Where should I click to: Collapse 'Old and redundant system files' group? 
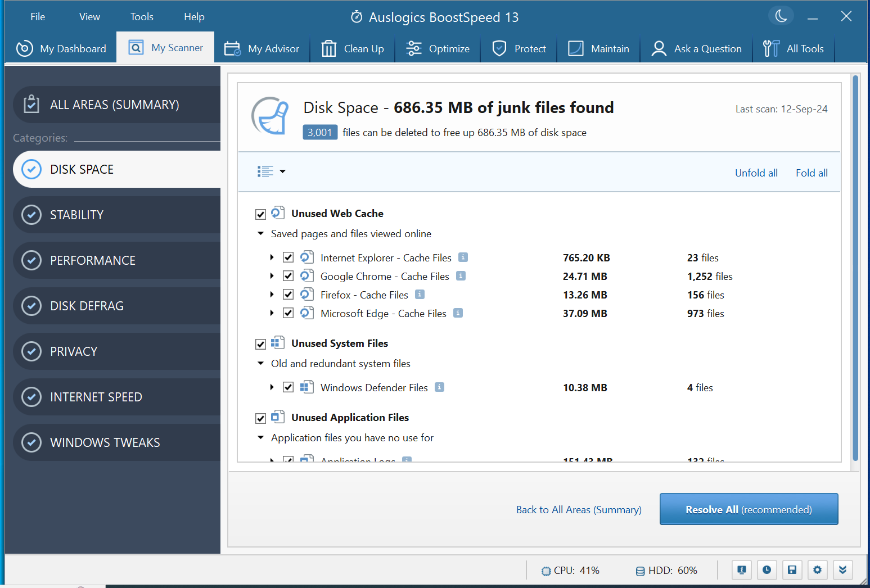pyautogui.click(x=260, y=363)
